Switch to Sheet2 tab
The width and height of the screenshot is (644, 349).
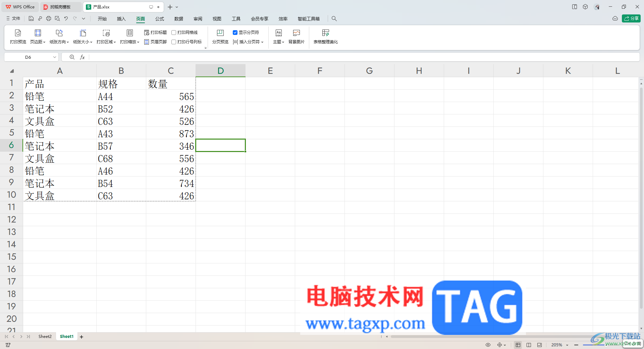[45, 337]
